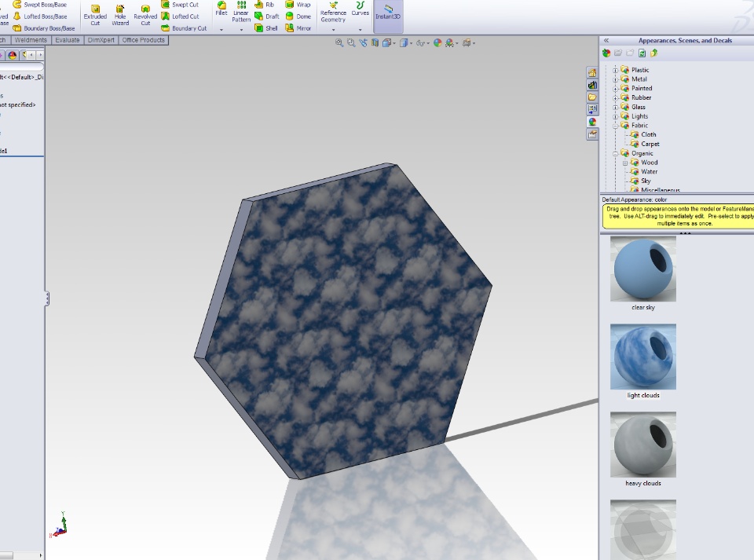The width and height of the screenshot is (754, 560).
Task: Switch to the DimXpert tab
Action: (x=101, y=40)
